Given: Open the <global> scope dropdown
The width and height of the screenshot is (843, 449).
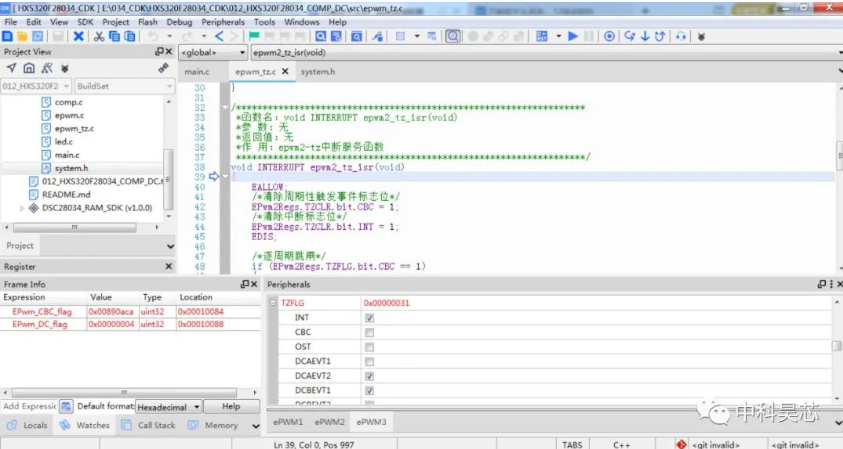Looking at the screenshot, I should [213, 52].
